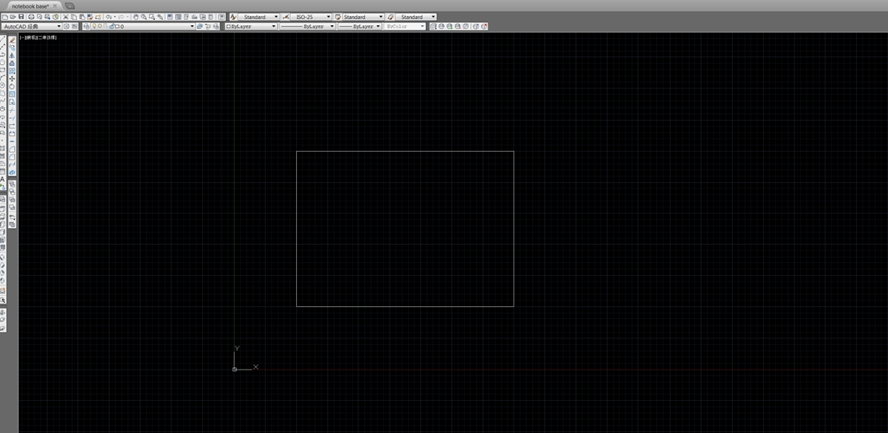Click the Paste icon

[82, 17]
